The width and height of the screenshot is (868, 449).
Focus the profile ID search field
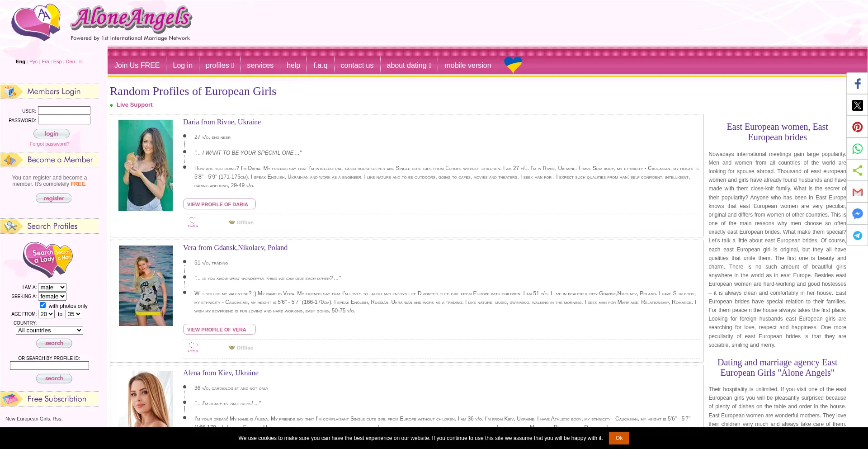point(49,365)
